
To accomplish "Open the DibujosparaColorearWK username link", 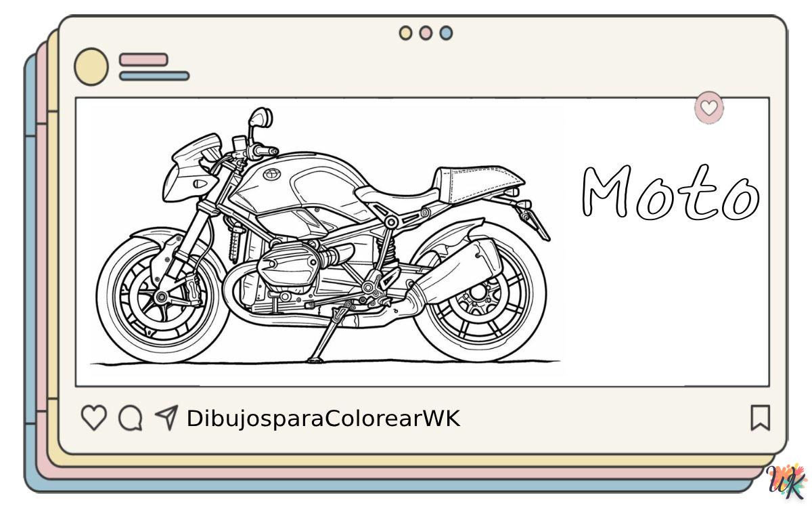I will tap(323, 419).
